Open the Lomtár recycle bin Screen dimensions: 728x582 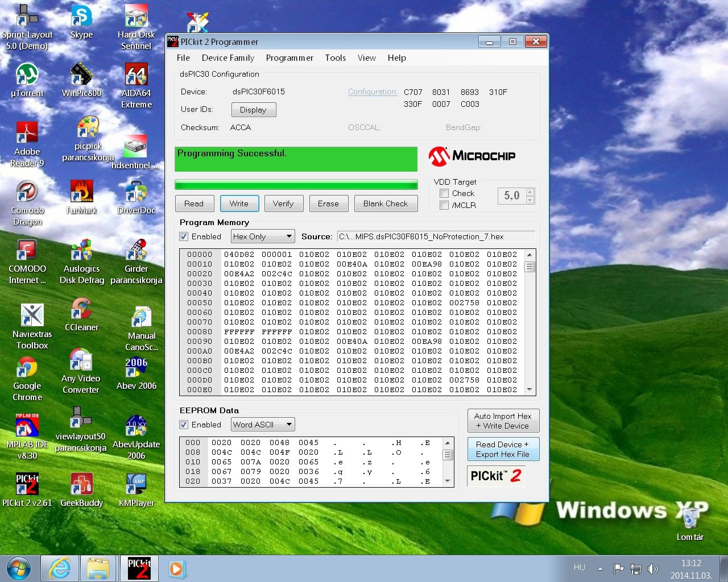pyautogui.click(x=690, y=523)
